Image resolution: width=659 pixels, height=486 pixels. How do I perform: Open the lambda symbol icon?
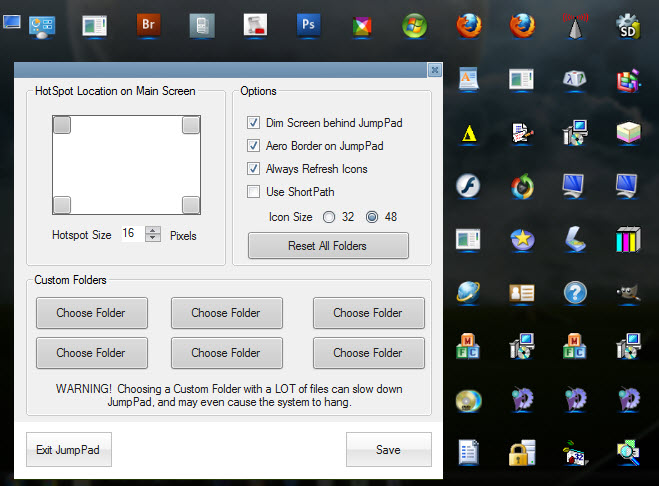click(x=575, y=79)
